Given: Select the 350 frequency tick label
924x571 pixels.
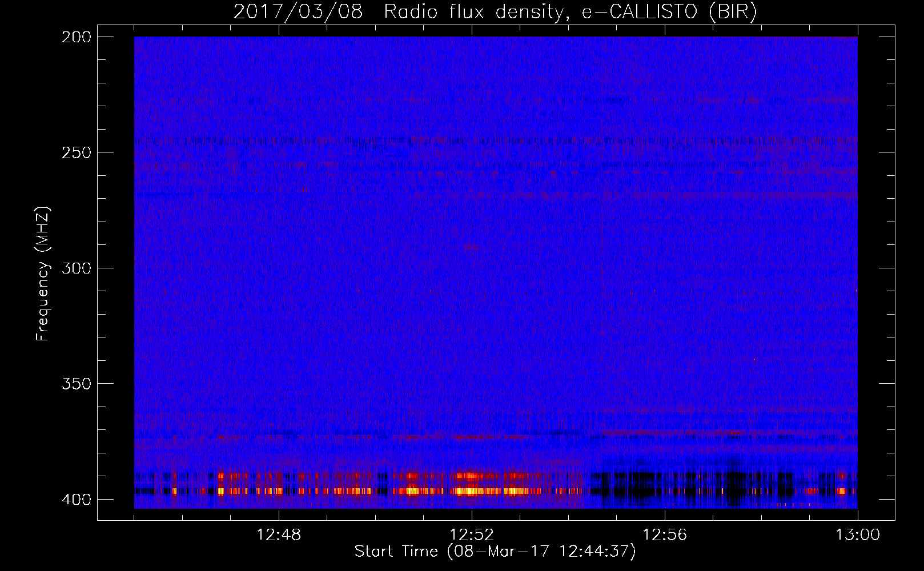Looking at the screenshot, I should (76, 384).
